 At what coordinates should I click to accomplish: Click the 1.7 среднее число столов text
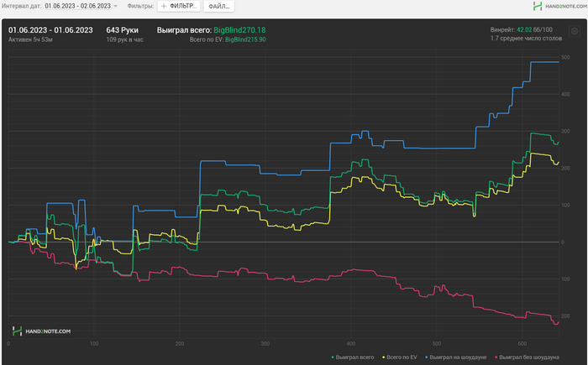(x=526, y=39)
